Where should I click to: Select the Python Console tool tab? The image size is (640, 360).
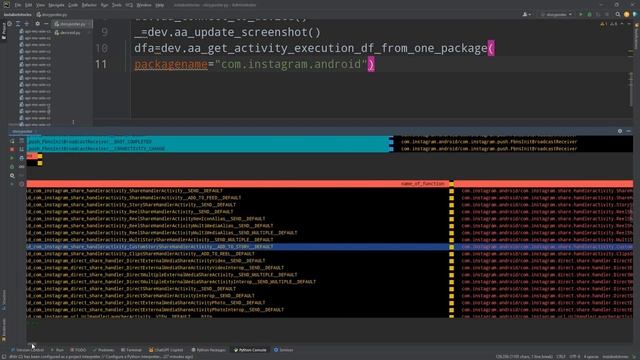pyautogui.click(x=250, y=350)
